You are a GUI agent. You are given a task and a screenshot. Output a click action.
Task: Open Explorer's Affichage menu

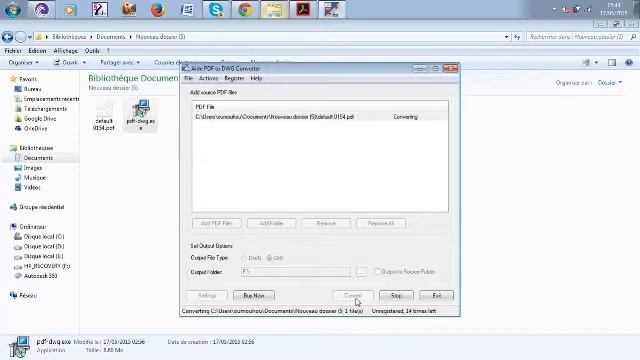pos(65,51)
